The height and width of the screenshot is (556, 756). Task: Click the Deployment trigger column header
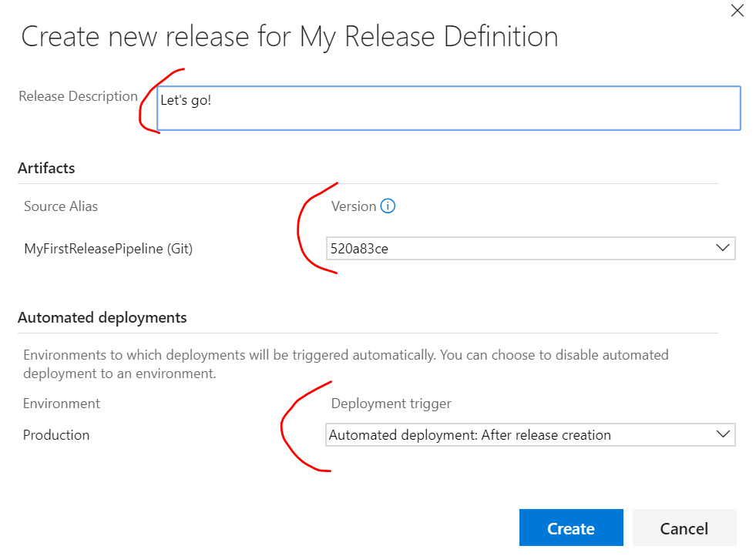click(x=391, y=404)
